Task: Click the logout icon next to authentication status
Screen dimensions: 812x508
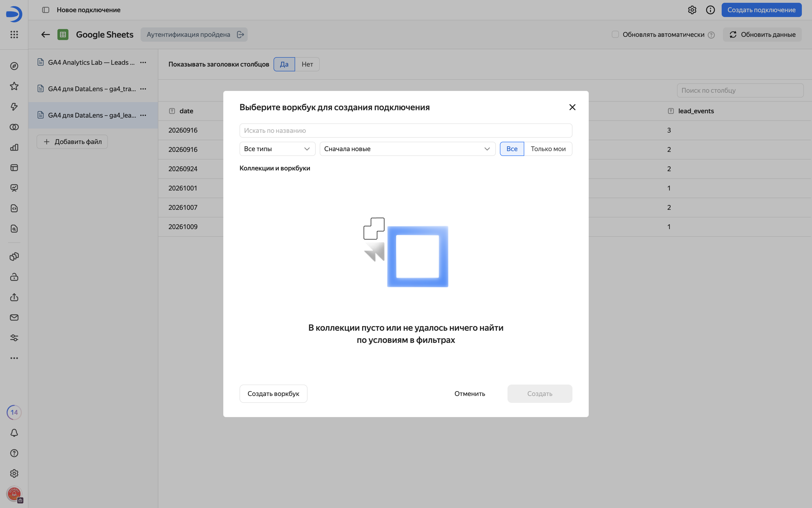Action: [240, 35]
